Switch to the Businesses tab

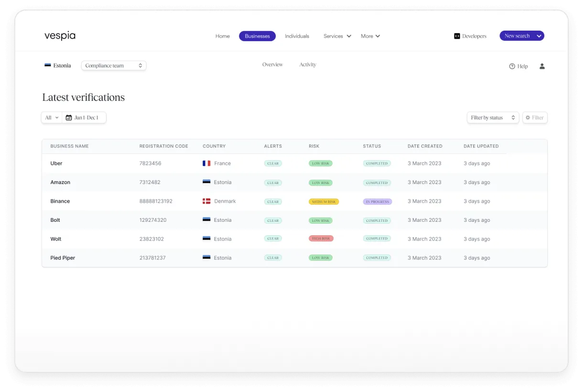click(x=257, y=36)
